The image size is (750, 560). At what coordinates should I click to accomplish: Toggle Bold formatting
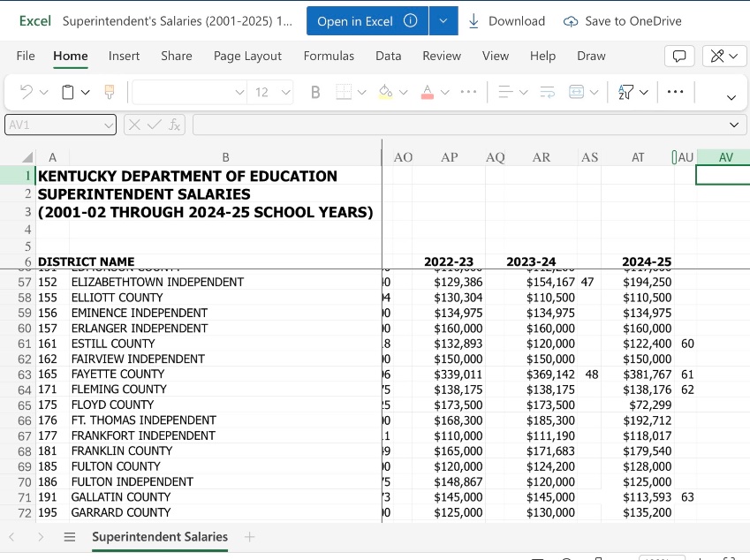pyautogui.click(x=315, y=92)
